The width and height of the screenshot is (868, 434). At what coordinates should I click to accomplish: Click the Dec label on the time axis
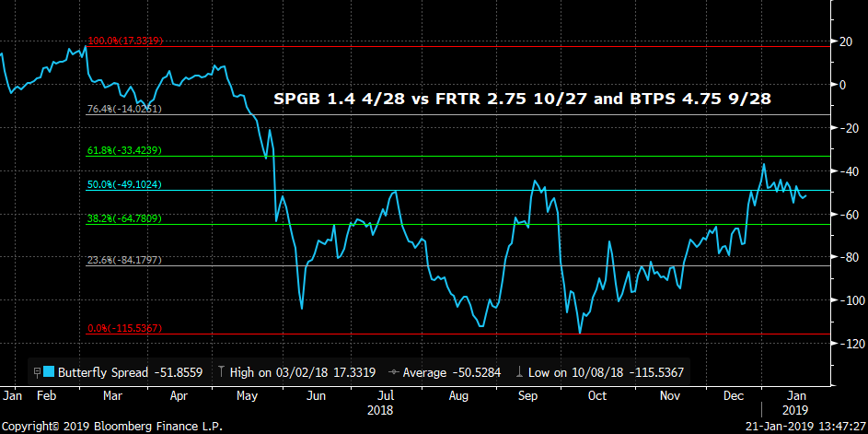[733, 395]
